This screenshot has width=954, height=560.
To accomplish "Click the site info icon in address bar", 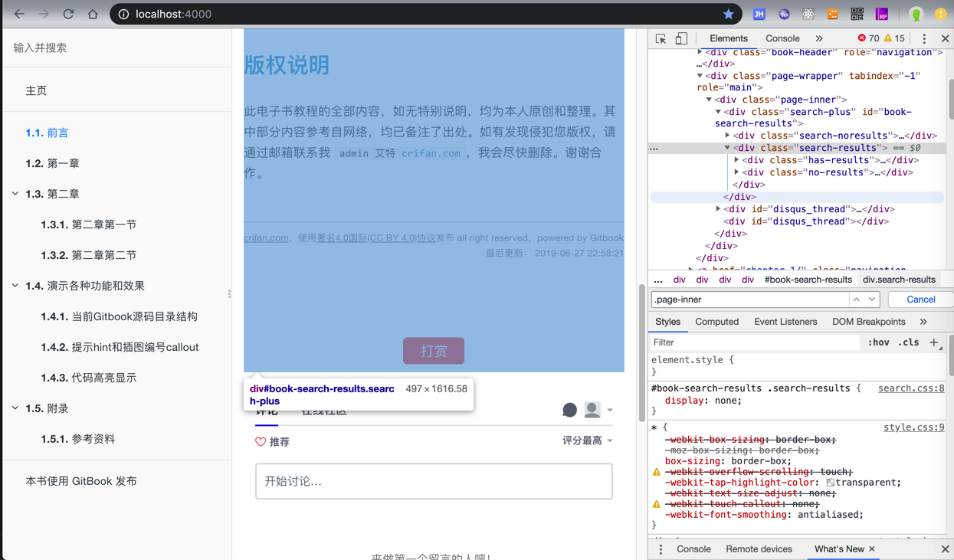I will click(x=123, y=14).
